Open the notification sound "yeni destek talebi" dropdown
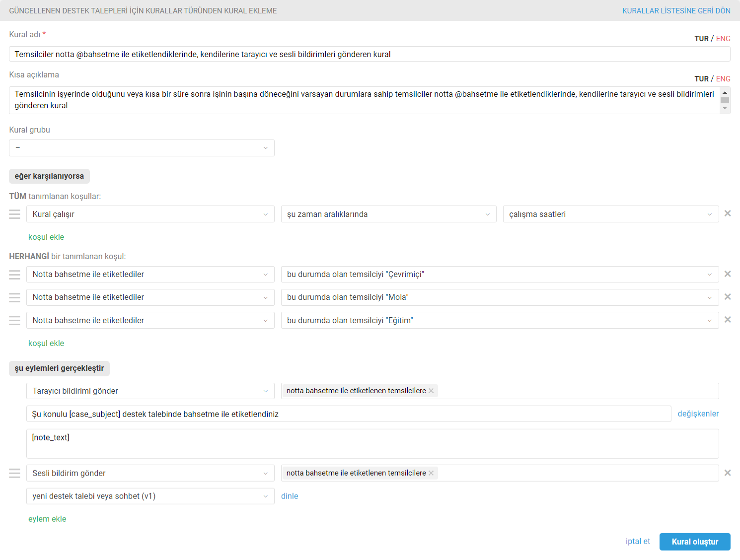Screen dimensions: 740x560 [x=150, y=496]
